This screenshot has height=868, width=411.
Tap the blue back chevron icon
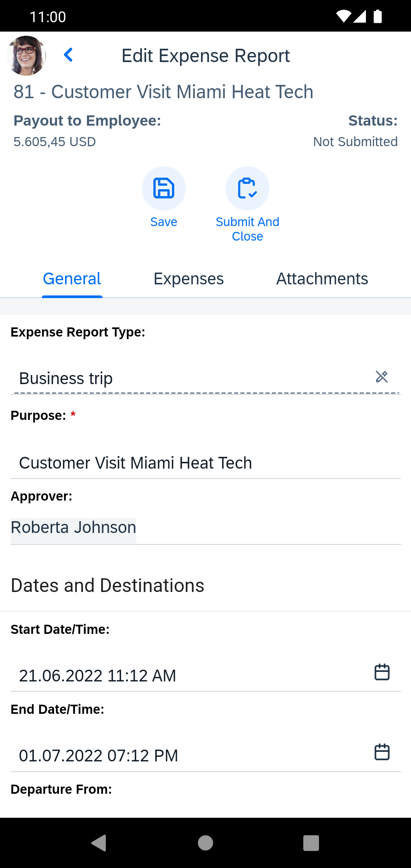pos(68,55)
